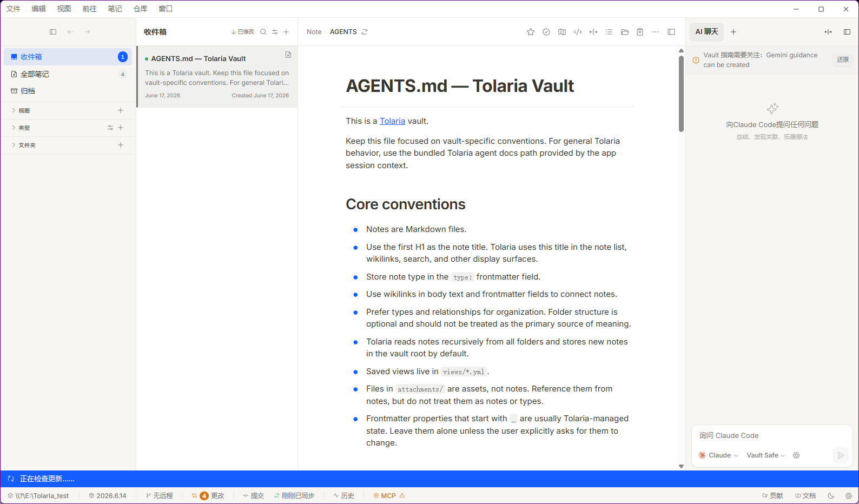Change sort order via 已修改 dropdown
859x504 pixels.
(242, 32)
